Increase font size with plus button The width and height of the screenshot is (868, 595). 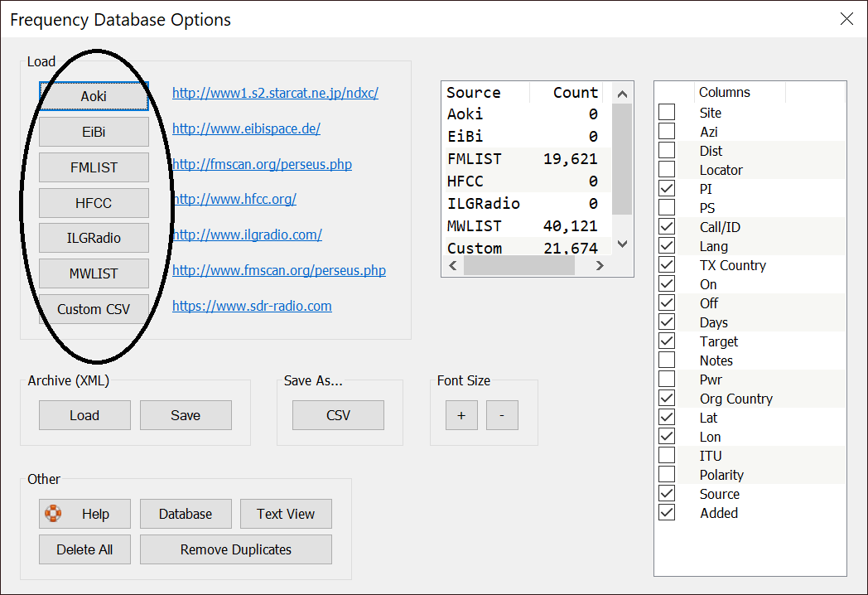tap(461, 415)
